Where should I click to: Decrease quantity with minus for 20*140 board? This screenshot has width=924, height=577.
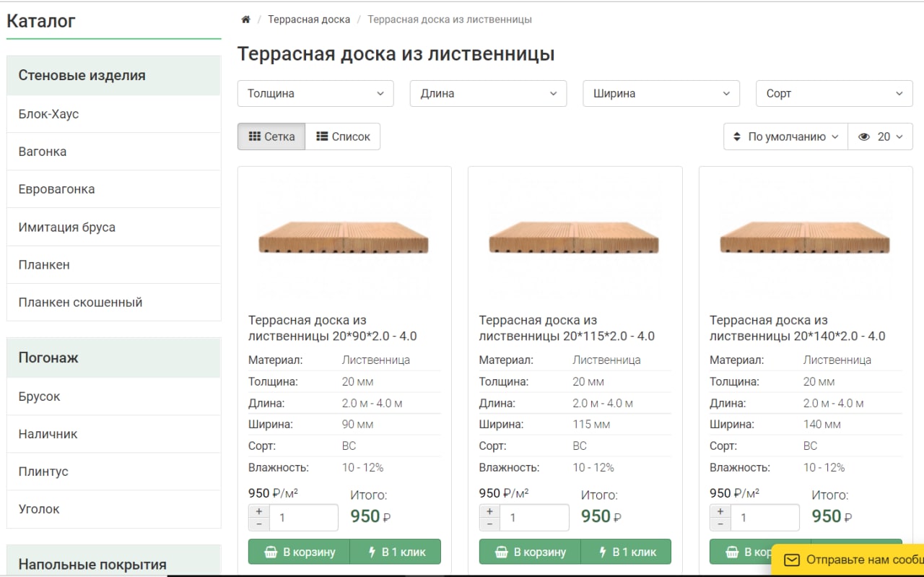coord(720,524)
